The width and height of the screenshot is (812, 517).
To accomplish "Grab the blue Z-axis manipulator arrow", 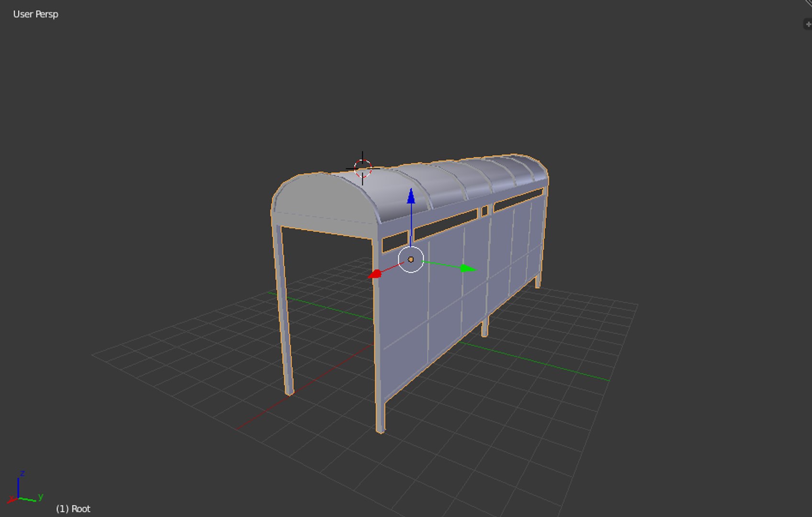I will click(x=411, y=196).
